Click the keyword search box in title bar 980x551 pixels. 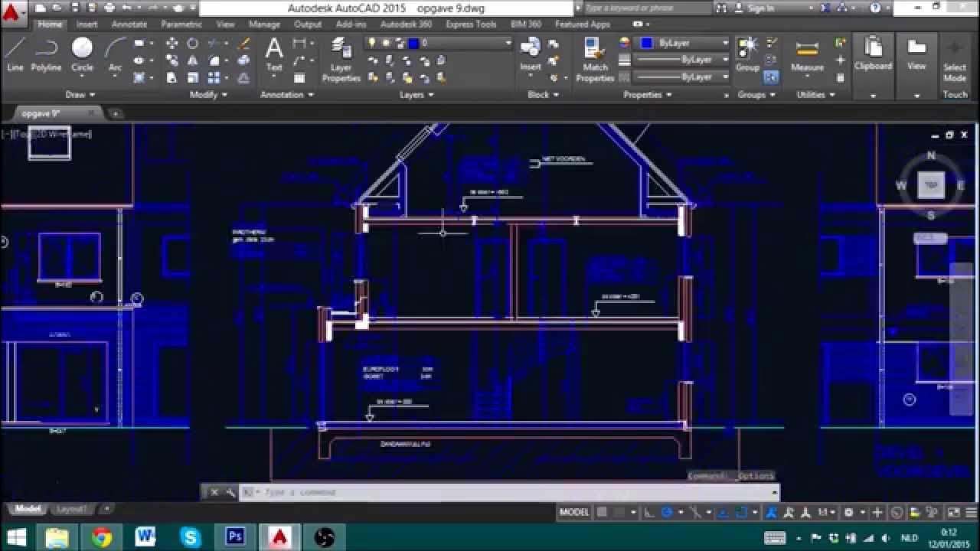click(x=648, y=8)
